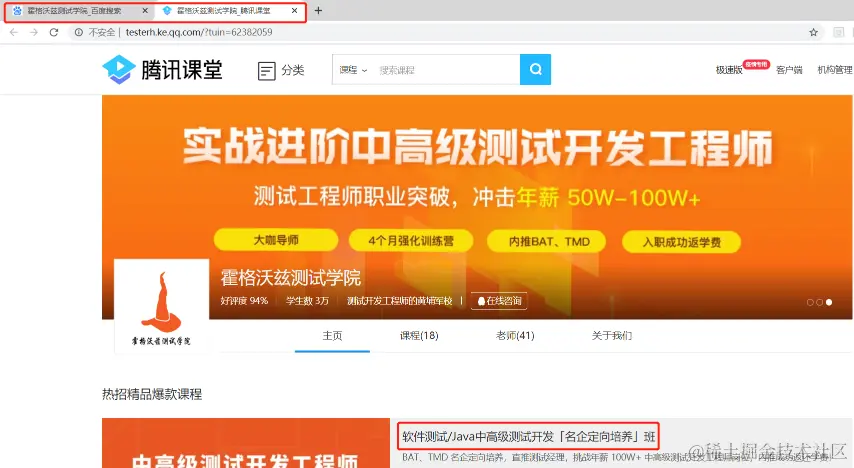The width and height of the screenshot is (854, 468).
Task: Click the 在线咨询 button
Action: coord(499,301)
